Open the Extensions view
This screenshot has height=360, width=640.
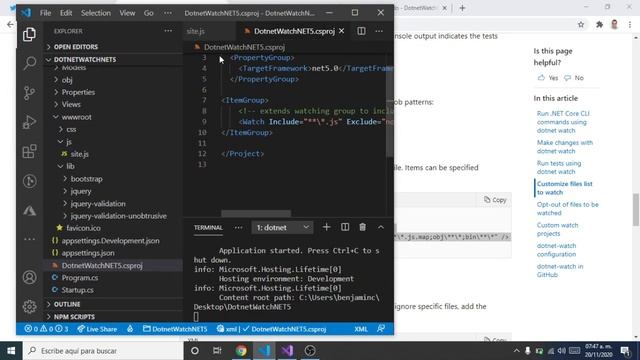click(x=29, y=151)
